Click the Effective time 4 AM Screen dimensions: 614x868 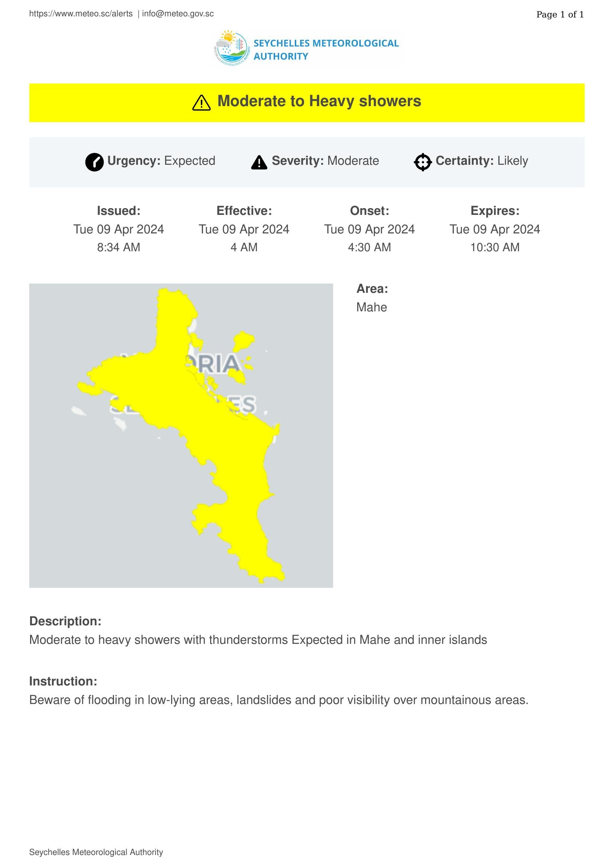[244, 247]
